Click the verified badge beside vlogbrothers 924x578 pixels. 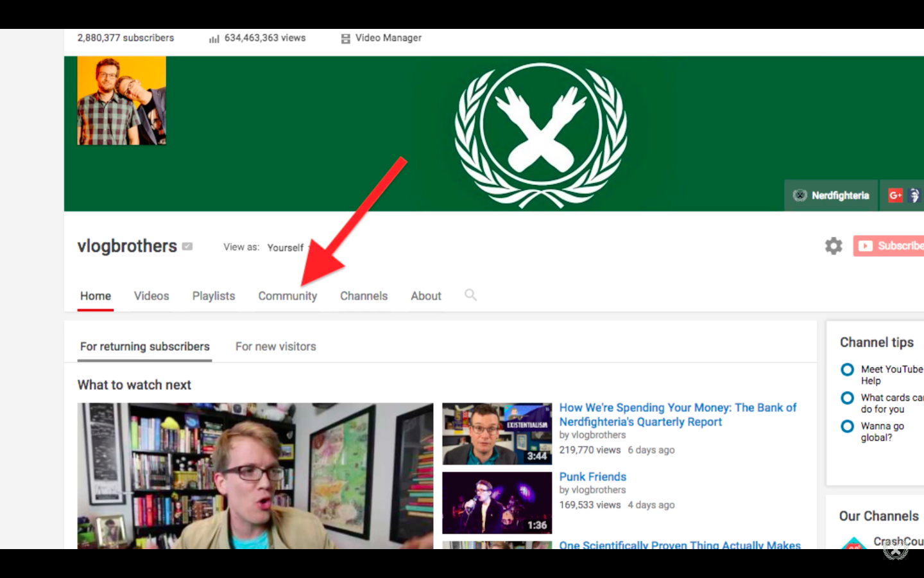187,247
